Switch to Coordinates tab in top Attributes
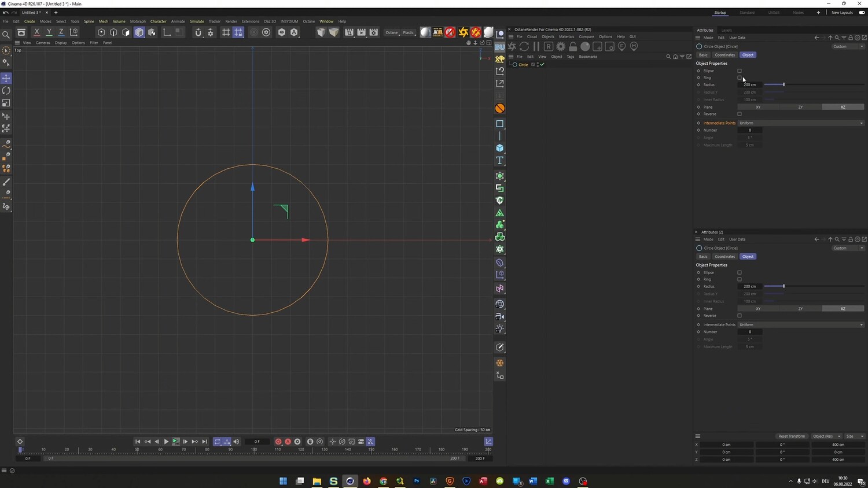 click(724, 55)
